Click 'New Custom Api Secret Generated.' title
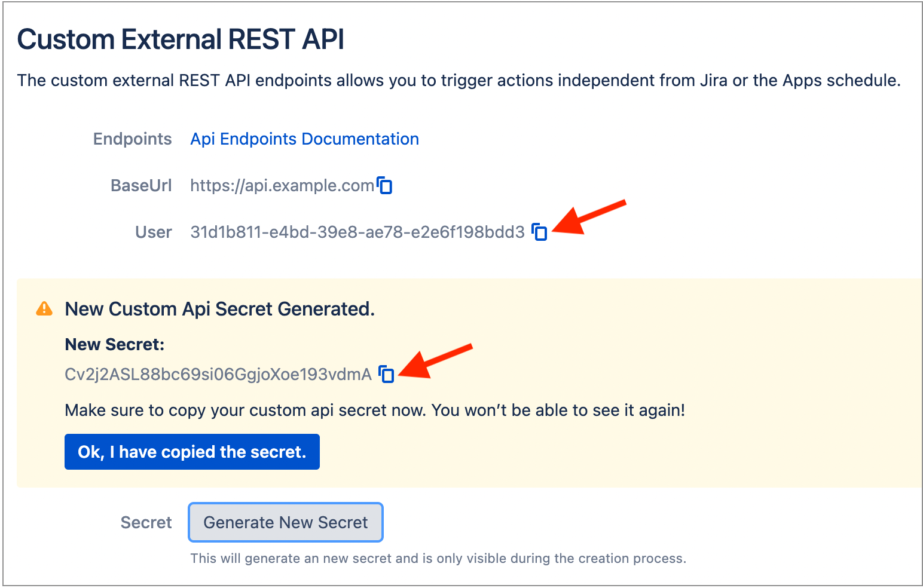The image size is (923, 588). (219, 309)
